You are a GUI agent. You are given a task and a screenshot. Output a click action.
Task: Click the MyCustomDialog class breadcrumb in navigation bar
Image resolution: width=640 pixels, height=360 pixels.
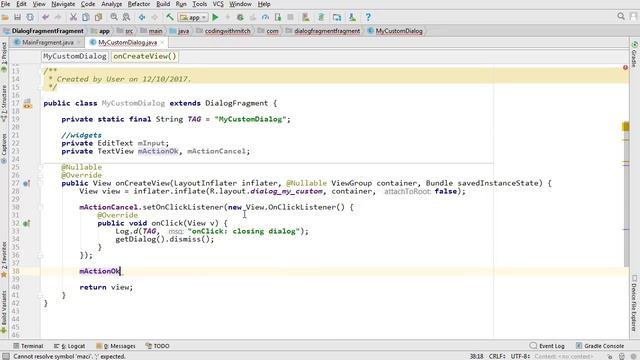pyautogui.click(x=395, y=31)
